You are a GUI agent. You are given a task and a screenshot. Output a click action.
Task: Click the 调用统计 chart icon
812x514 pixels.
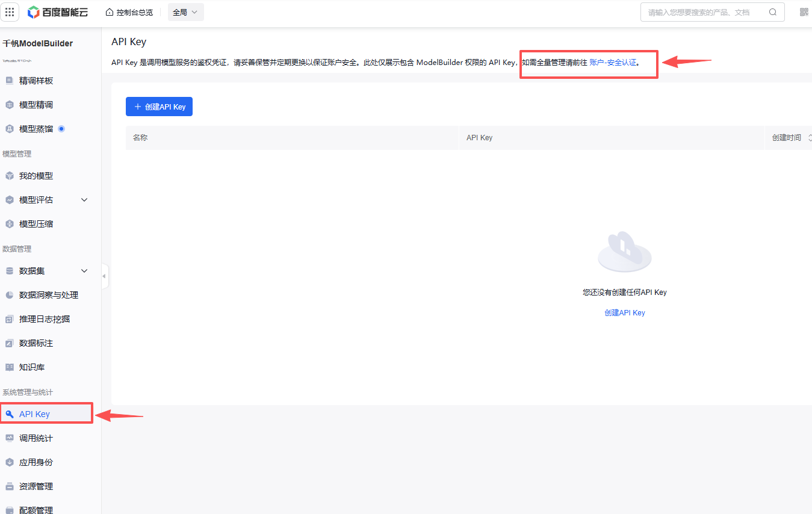10,438
